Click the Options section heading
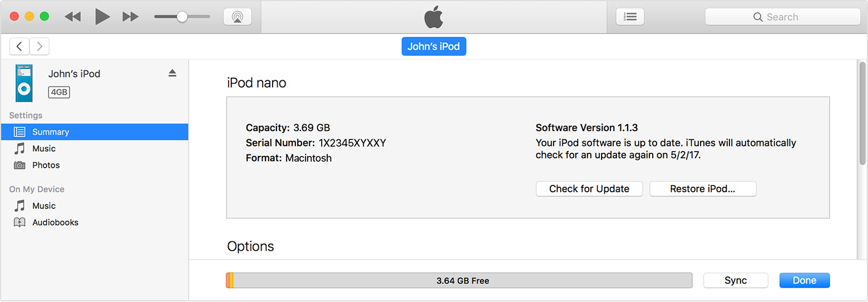This screenshot has height=302, width=868. point(250,246)
